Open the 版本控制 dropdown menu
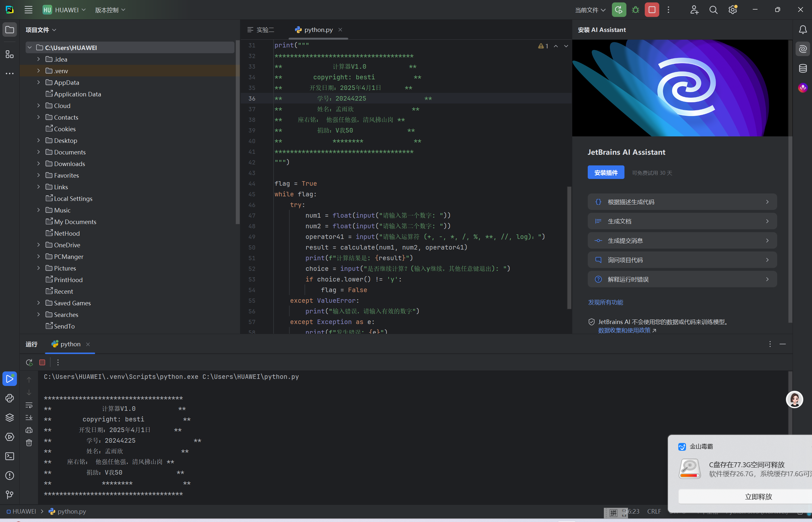The image size is (812, 522). pos(110,10)
